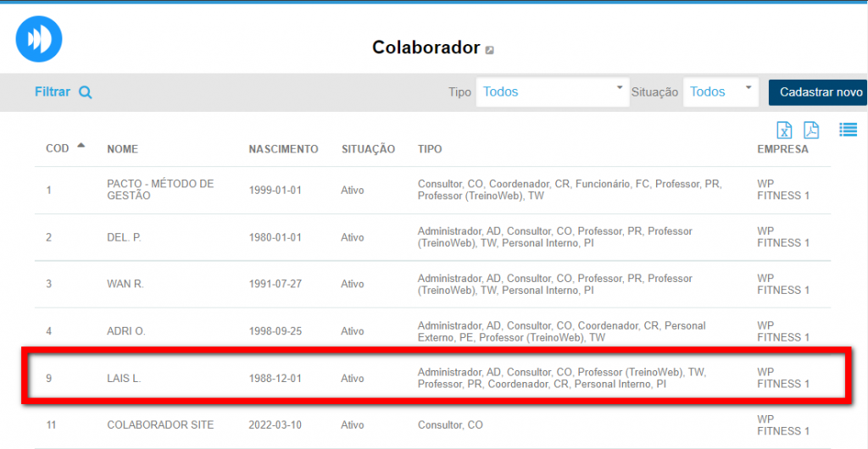The width and height of the screenshot is (868, 449).
Task: Click birth date 2022-03-10
Action: point(275,425)
